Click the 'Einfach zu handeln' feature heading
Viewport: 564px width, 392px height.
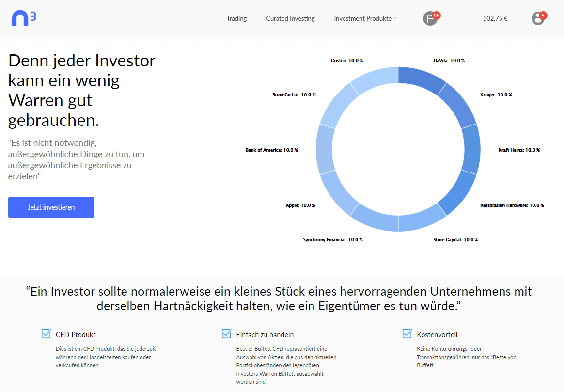(x=265, y=334)
